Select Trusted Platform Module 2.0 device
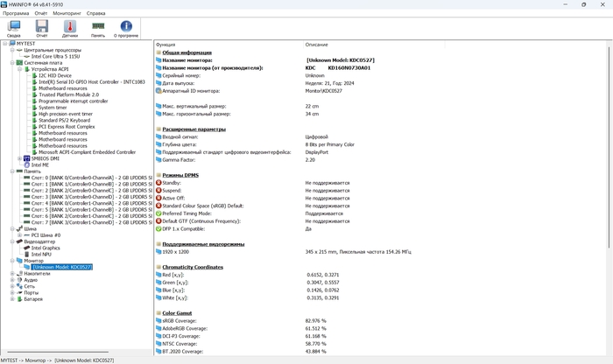Screen dimensions: 613x364 tap(68, 94)
